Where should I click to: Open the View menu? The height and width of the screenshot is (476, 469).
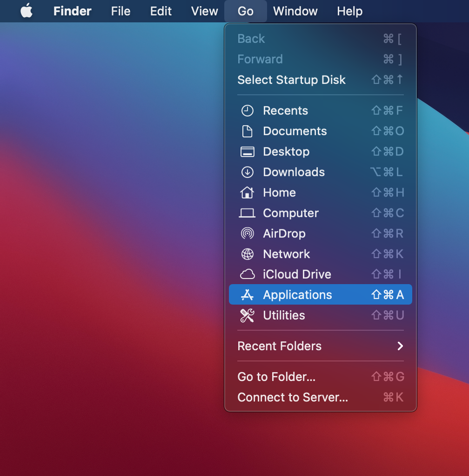tap(205, 11)
